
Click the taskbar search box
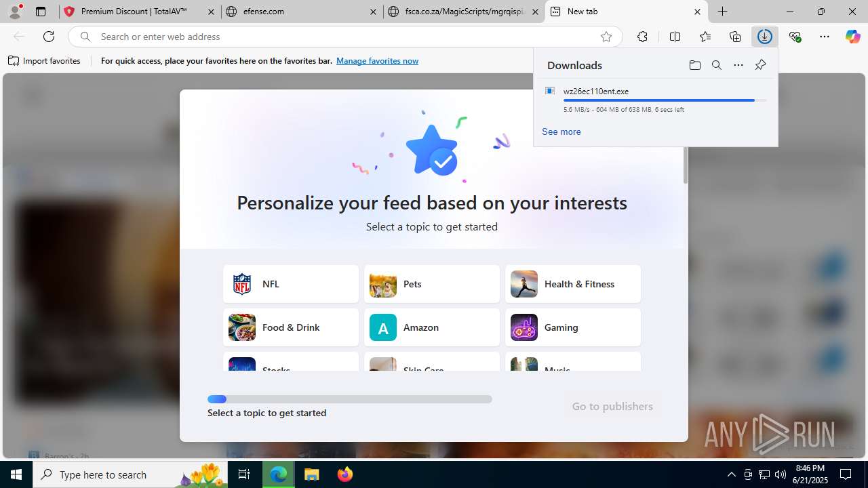coord(130,474)
